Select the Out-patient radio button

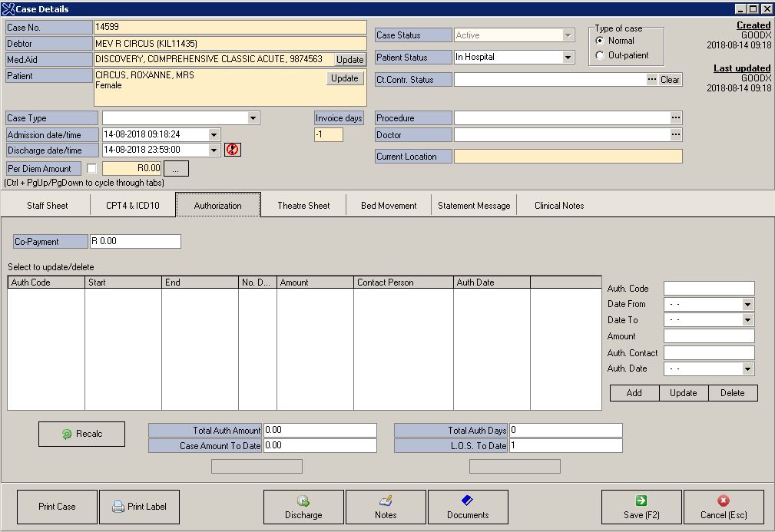pyautogui.click(x=600, y=55)
